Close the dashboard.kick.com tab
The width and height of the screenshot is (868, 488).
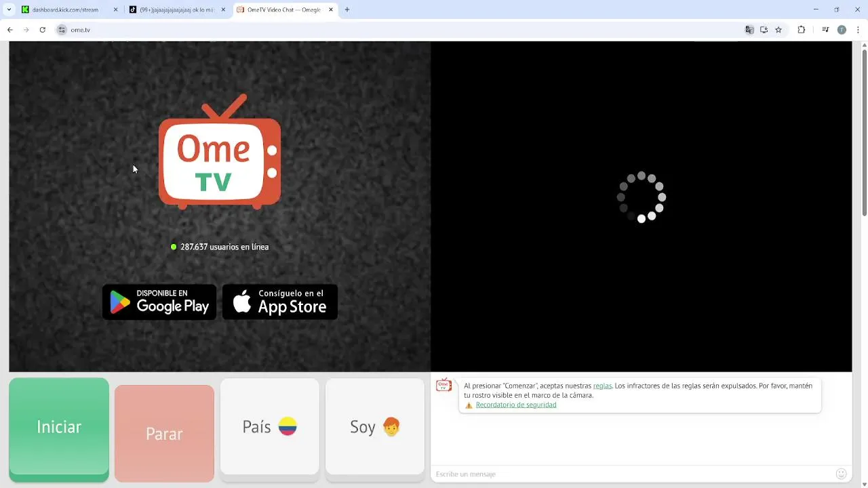click(115, 10)
